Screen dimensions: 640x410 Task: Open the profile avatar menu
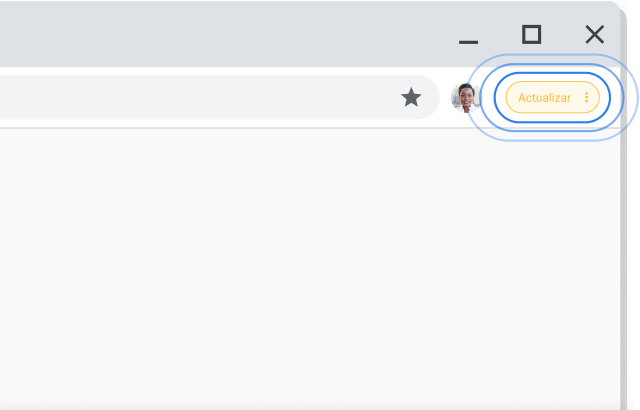465,97
